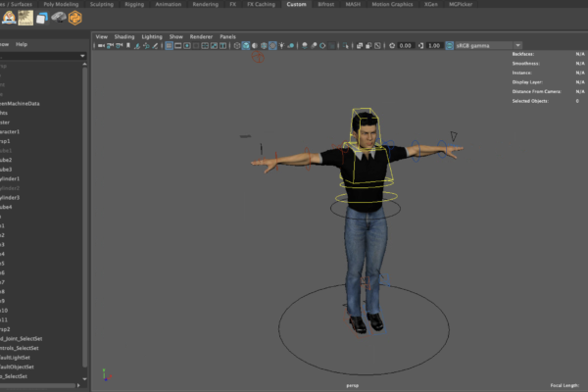
Task: Open the sRGB gamma view transform dropdown
Action: 517,46
